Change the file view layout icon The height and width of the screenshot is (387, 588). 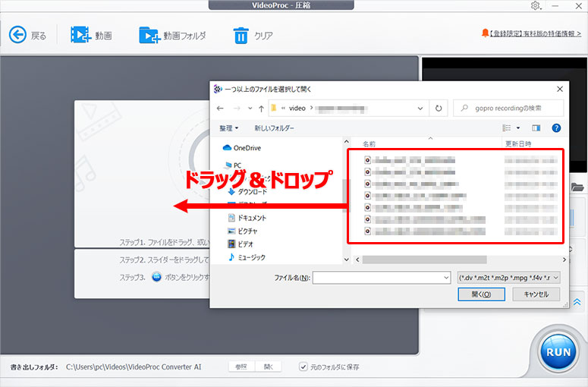pos(507,128)
